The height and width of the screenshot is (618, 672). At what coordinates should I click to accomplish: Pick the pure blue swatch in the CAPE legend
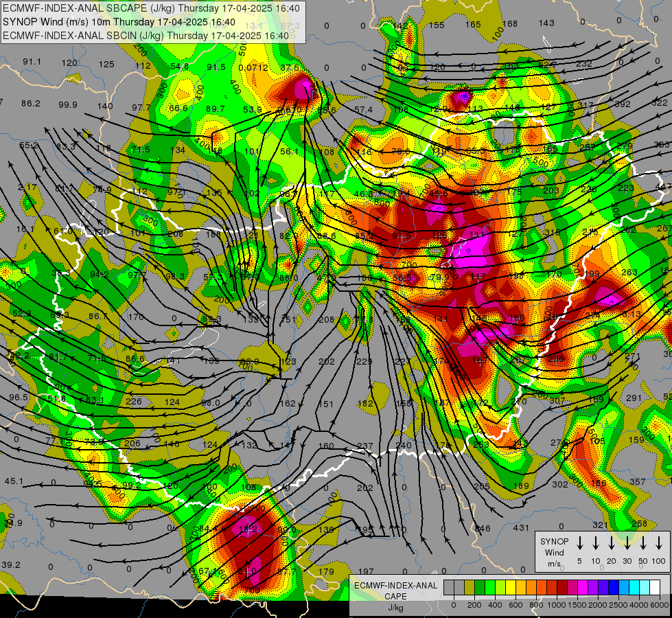614,587
